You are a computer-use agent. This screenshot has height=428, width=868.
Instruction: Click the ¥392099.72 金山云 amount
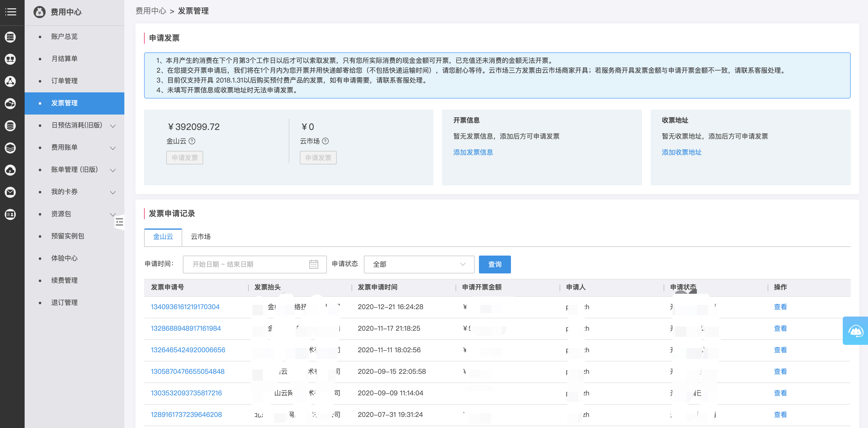pyautogui.click(x=193, y=127)
